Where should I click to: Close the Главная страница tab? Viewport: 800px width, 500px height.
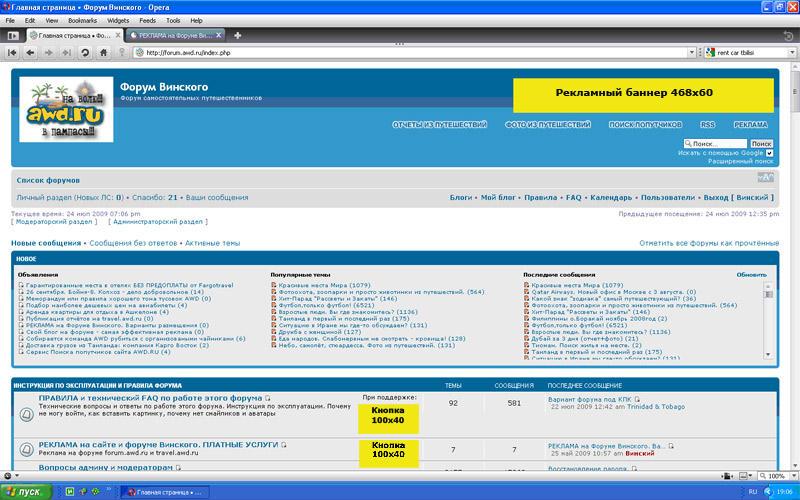point(118,35)
